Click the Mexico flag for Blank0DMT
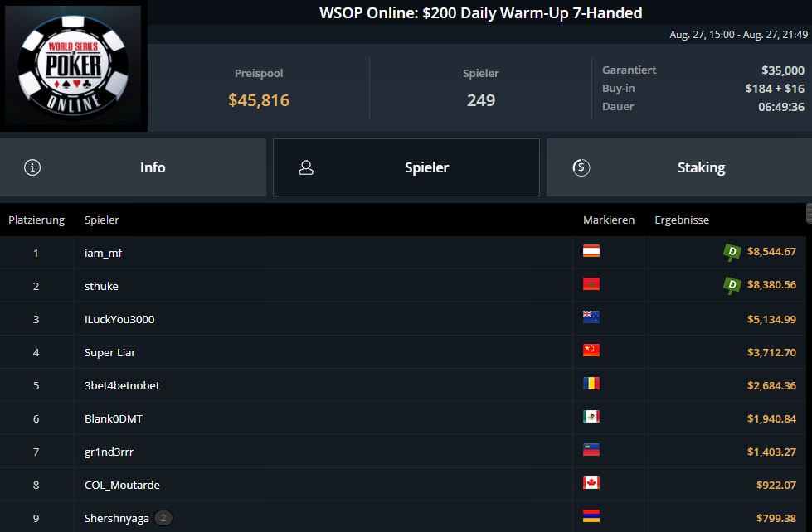 pos(591,417)
